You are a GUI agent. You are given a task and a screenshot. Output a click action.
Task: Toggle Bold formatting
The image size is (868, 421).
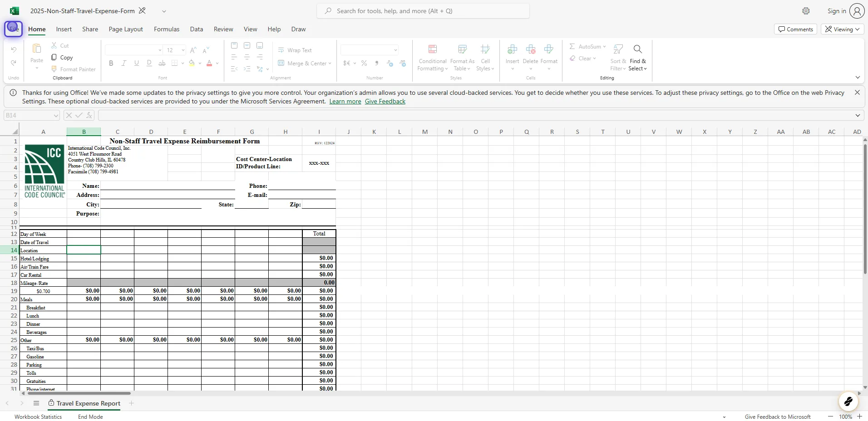click(111, 63)
